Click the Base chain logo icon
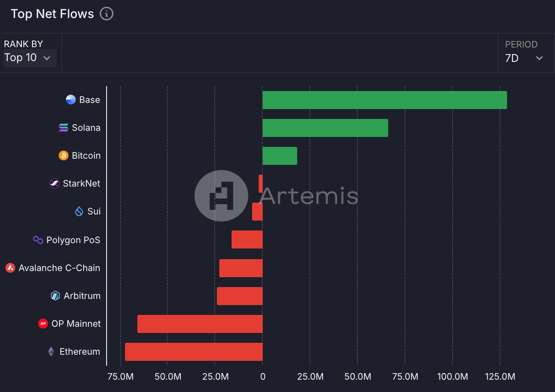Viewport: 555px width, 392px height. [71, 100]
